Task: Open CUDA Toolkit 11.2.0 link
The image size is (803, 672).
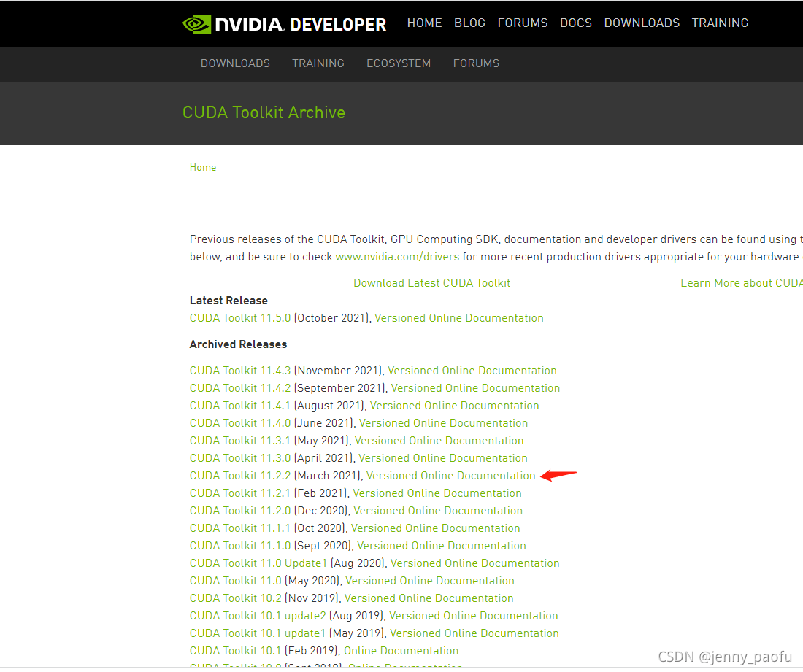Action: click(x=240, y=511)
